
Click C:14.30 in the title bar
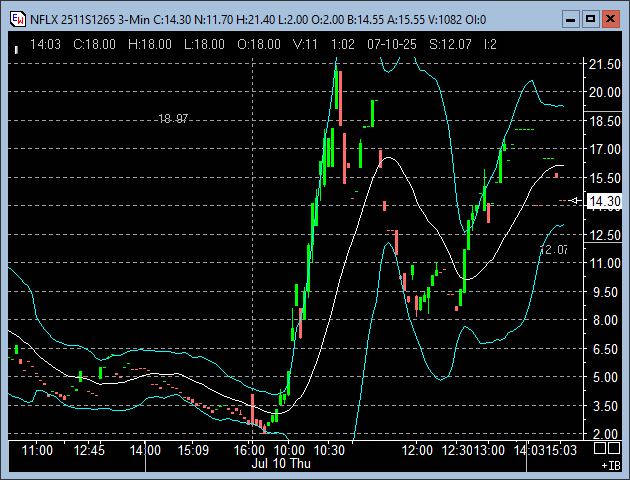pos(172,20)
